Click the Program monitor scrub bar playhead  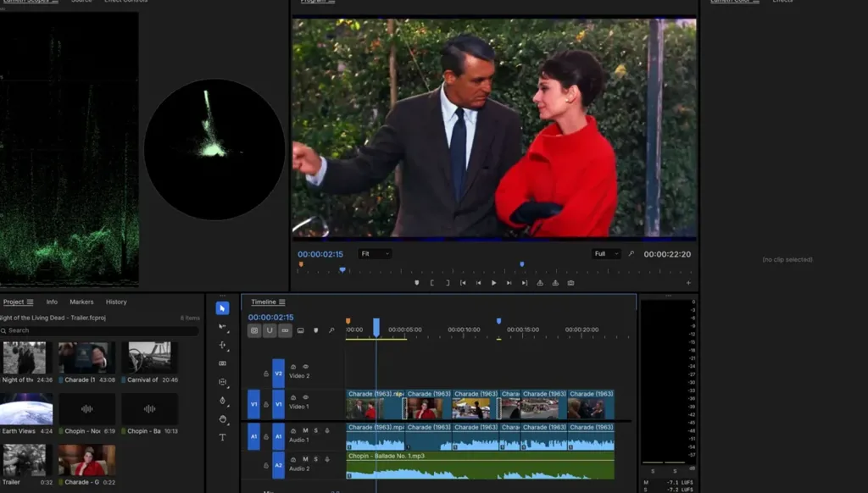point(342,270)
